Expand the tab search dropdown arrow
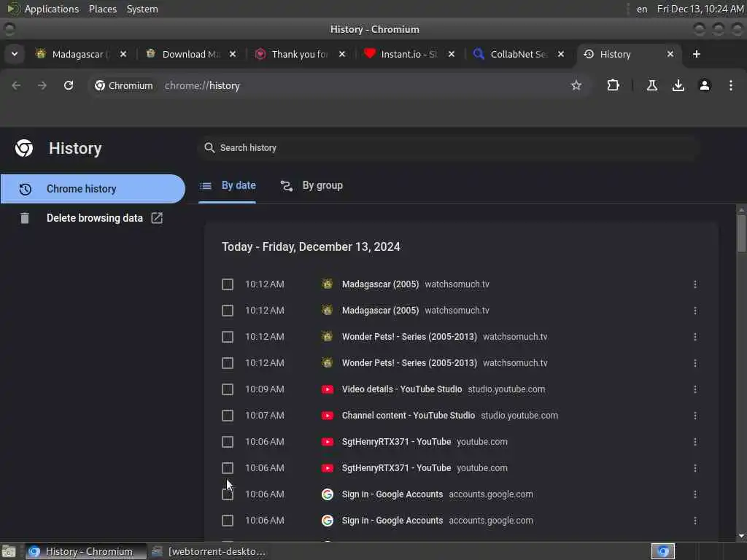 tap(15, 54)
